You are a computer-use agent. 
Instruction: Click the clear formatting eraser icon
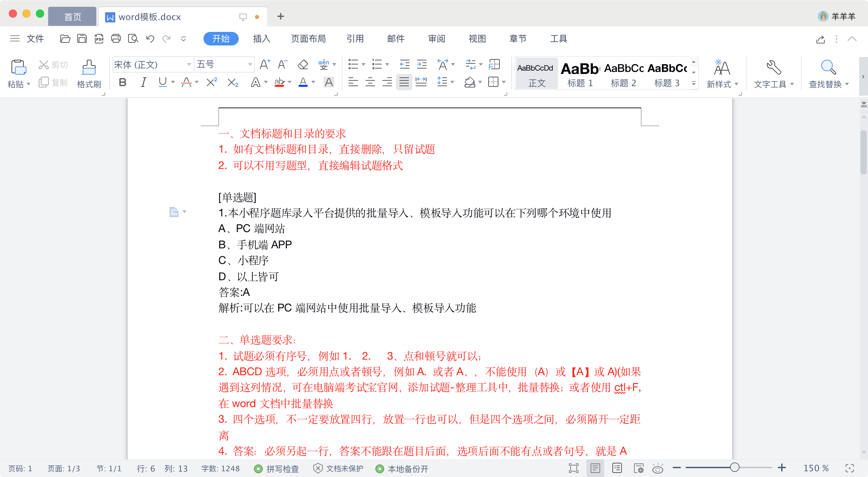(303, 64)
